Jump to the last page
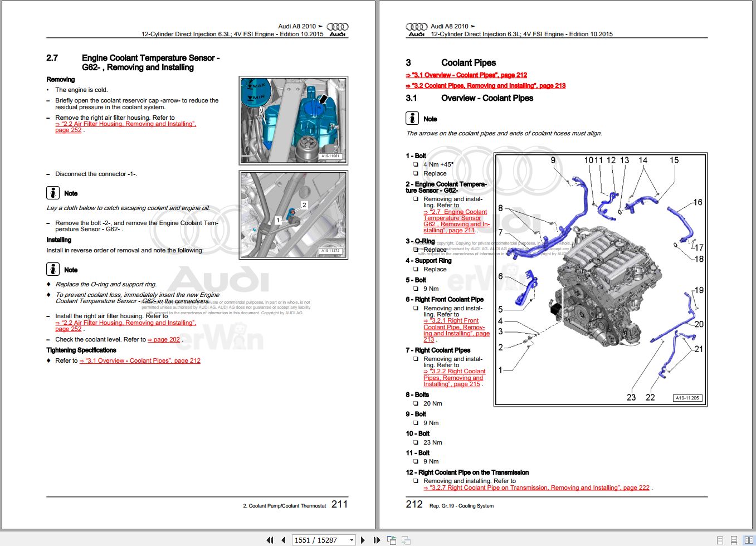The height and width of the screenshot is (546, 756). tap(377, 540)
